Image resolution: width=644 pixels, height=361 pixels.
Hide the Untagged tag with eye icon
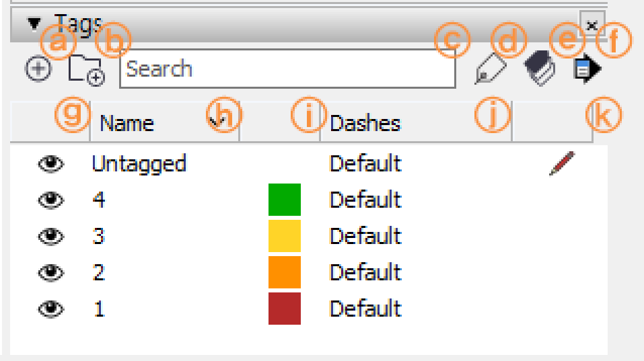tap(51, 163)
